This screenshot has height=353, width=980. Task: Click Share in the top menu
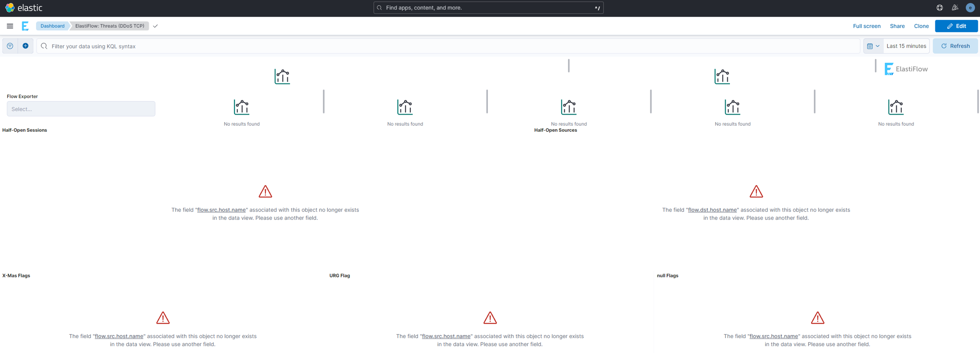(x=897, y=26)
